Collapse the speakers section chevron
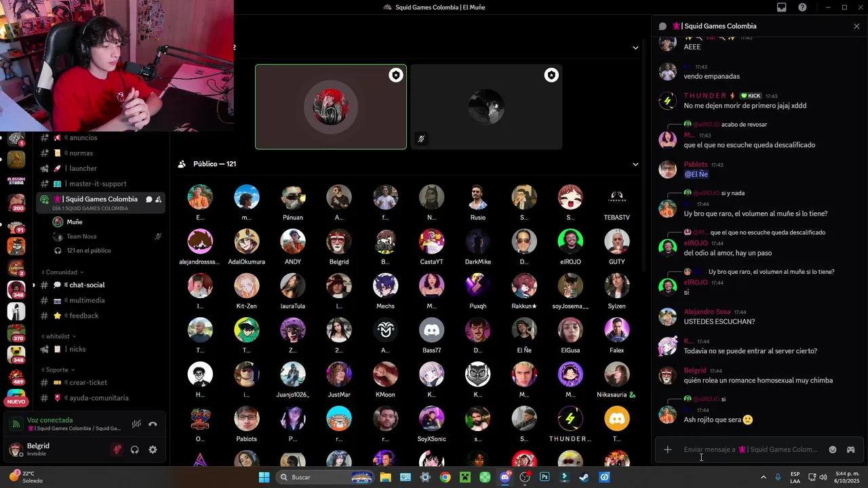Screen dimensions: 868x488 tap(635, 47)
